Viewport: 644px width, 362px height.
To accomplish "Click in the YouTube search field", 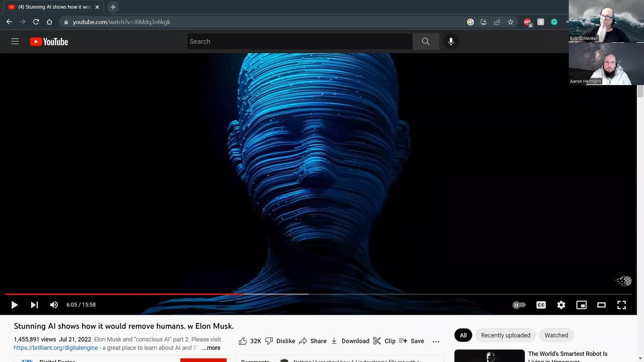I will point(299,42).
